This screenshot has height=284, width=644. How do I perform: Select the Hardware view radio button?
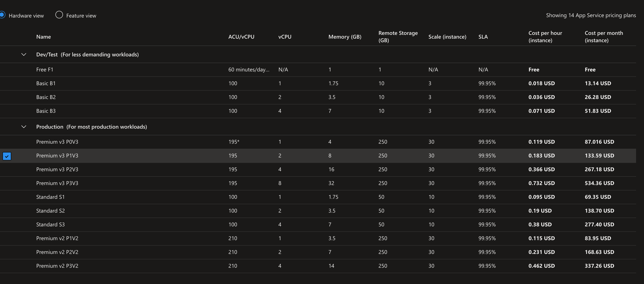coord(2,15)
